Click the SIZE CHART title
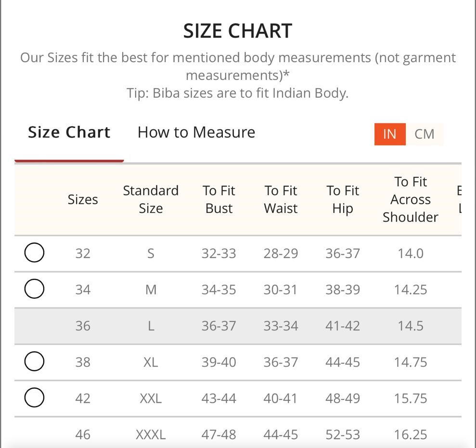 tap(238, 31)
